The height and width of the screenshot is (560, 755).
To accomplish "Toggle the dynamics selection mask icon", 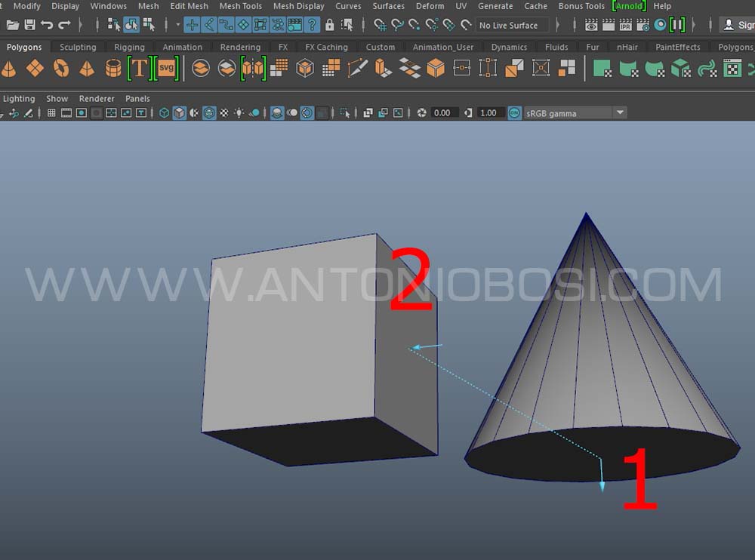I will click(x=278, y=25).
